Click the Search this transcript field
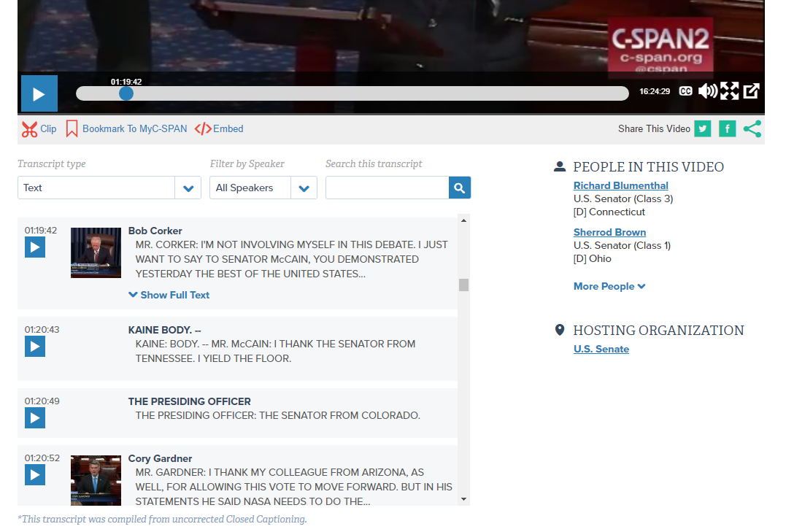Viewport: 786px width, 532px height. 387,188
